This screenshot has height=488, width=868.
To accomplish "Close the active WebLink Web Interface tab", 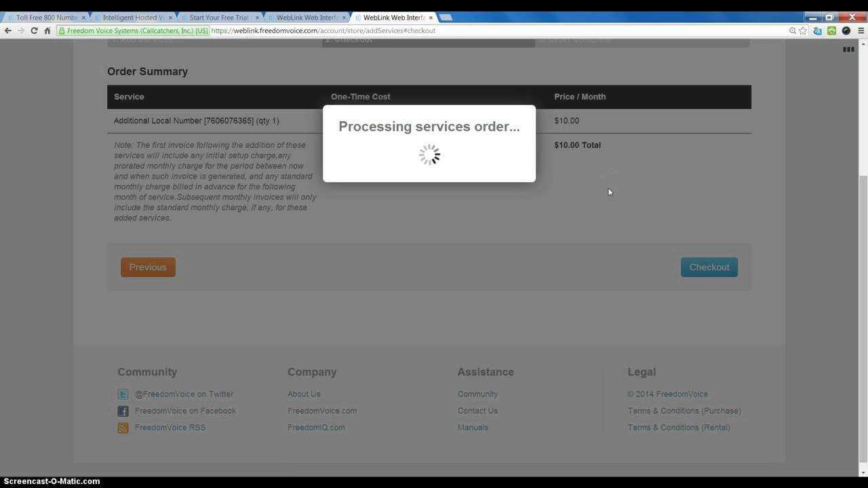I will click(x=431, y=18).
